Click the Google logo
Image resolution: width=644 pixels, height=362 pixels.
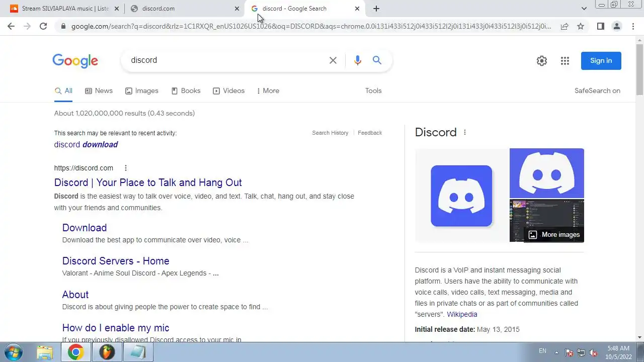[75, 61]
